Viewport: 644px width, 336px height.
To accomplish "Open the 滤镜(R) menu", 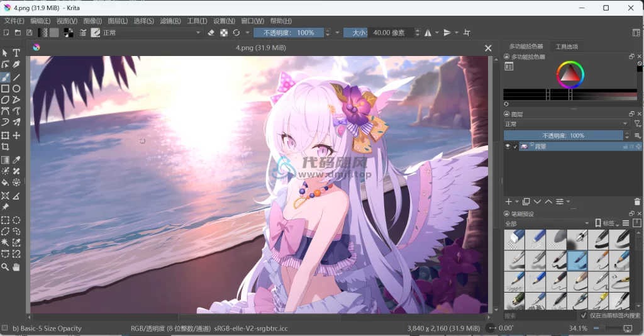I will click(170, 21).
